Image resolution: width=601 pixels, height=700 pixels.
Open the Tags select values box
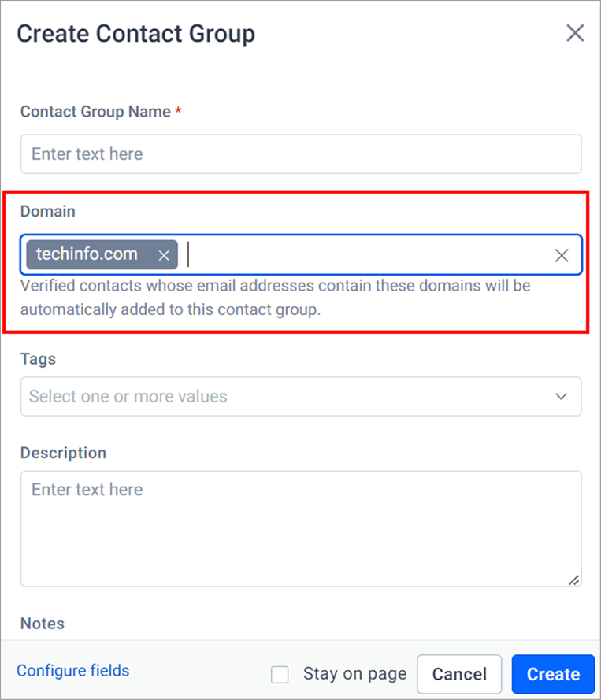[x=301, y=396]
